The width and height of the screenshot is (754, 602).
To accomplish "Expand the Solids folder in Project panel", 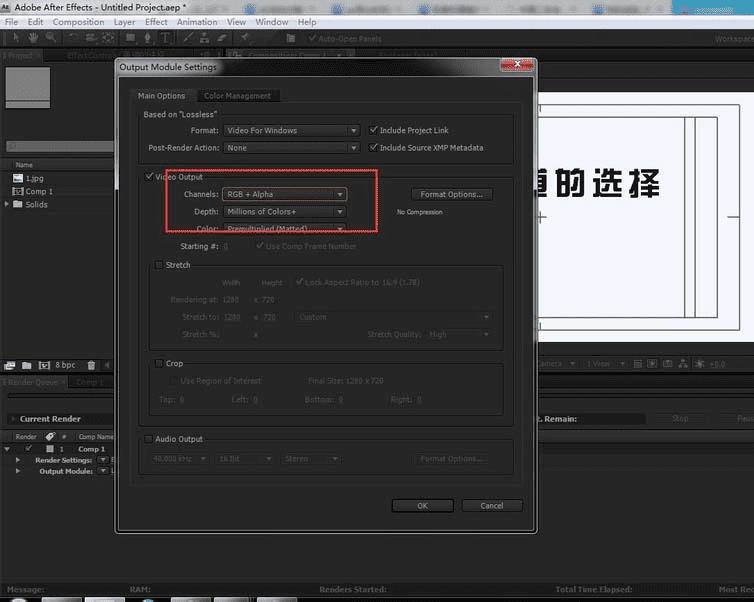I will coord(8,204).
